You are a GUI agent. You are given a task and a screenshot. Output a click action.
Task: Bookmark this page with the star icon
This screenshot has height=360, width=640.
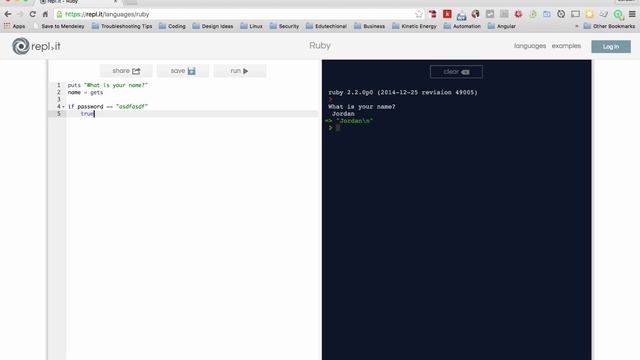tap(419, 14)
